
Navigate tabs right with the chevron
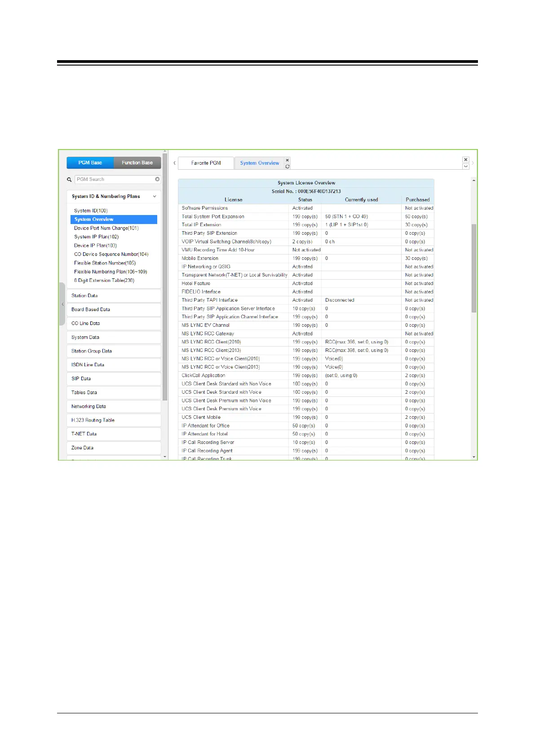tap(473, 163)
